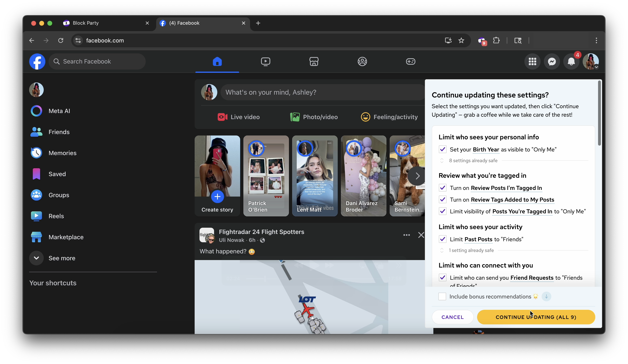Open the browser extensions puzzle icon
Image resolution: width=628 pixels, height=364 pixels.
point(496,40)
